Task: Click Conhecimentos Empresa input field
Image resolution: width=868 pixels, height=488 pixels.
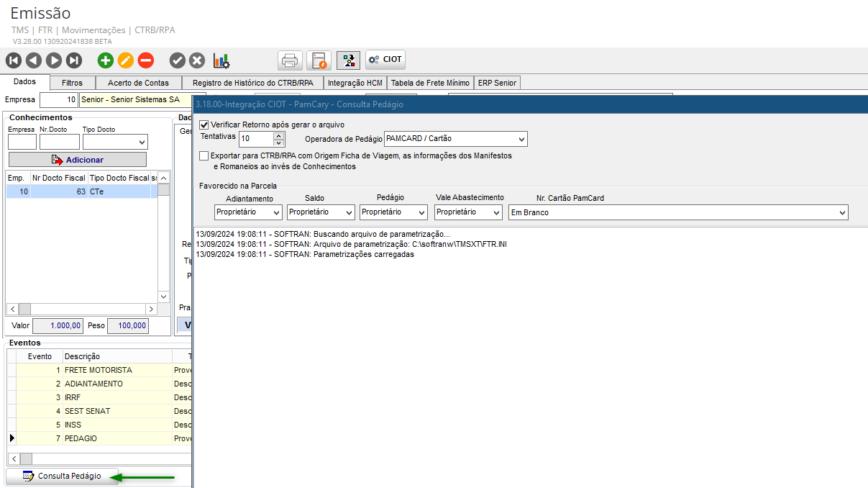Action: click(22, 142)
